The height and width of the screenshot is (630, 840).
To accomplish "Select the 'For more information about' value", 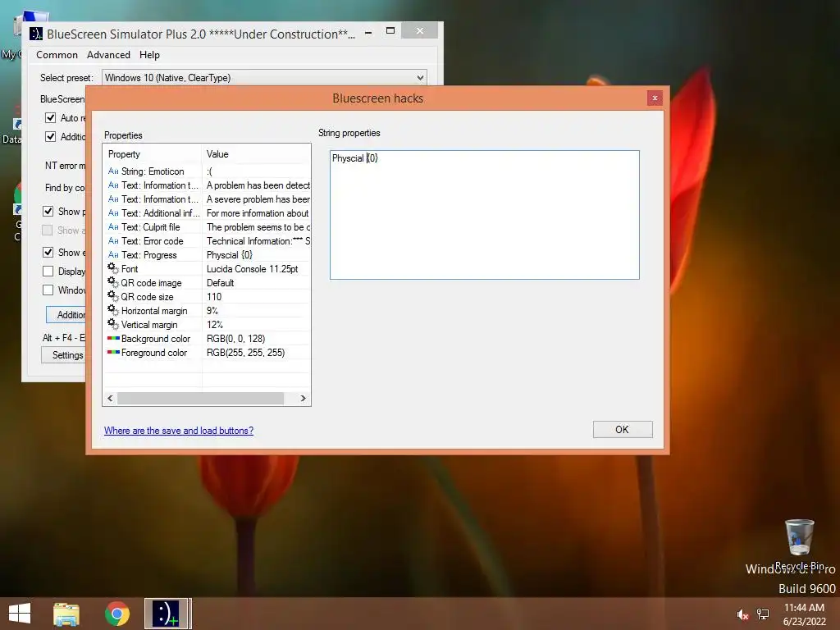I will (x=258, y=213).
